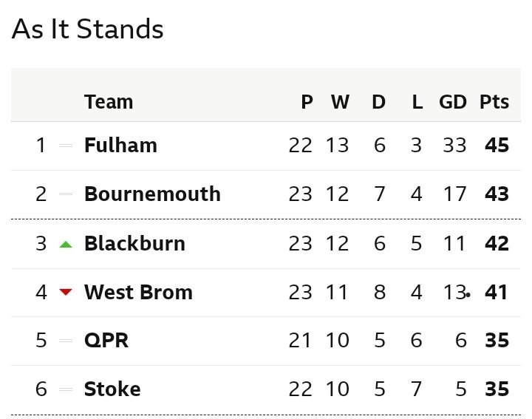Open the QPR team link
This screenshot has width=532, height=419.
click(106, 340)
